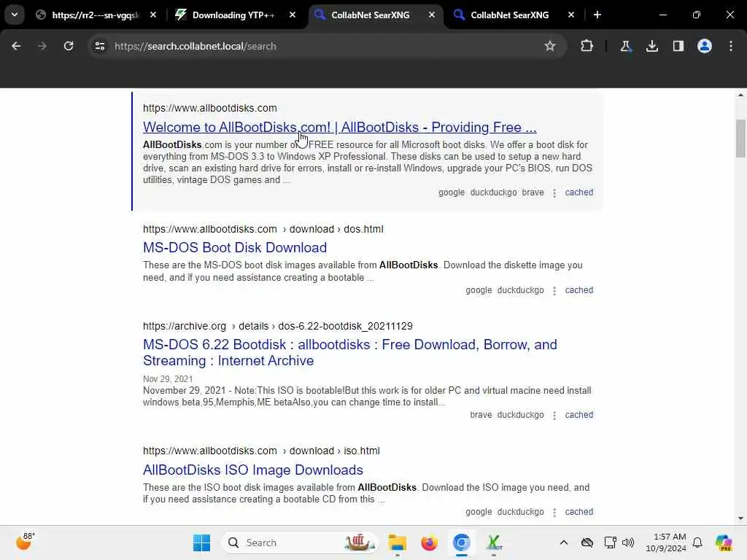The height and width of the screenshot is (560, 747).
Task: Open the cloud sync tray icon
Action: 587,542
